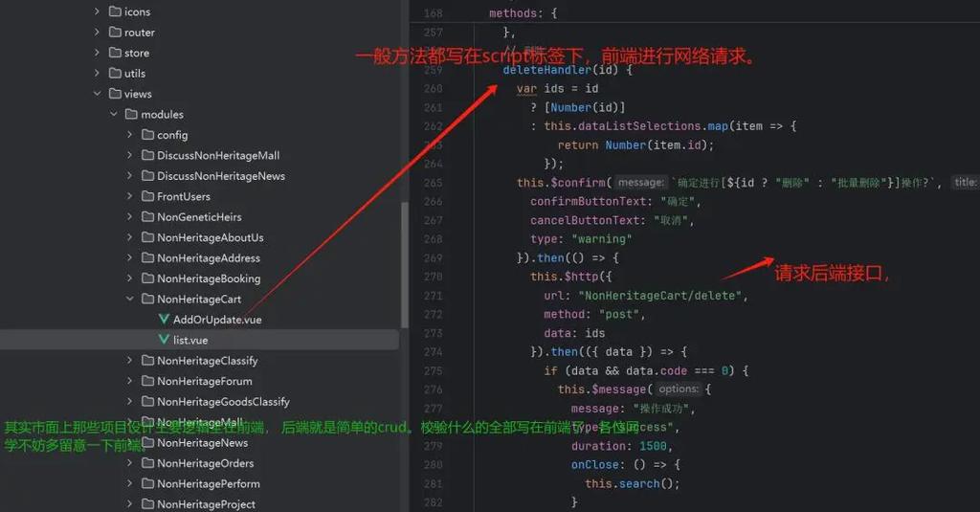Expand the store folder chevron
Screen dimensions: 980x512
(97, 53)
